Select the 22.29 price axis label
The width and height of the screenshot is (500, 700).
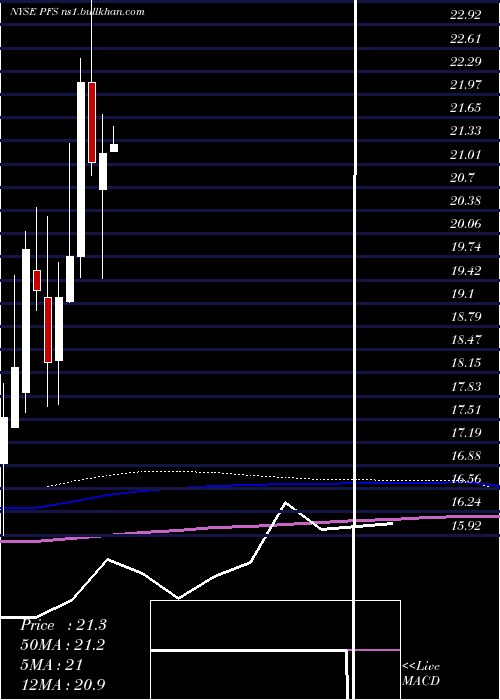point(466,62)
